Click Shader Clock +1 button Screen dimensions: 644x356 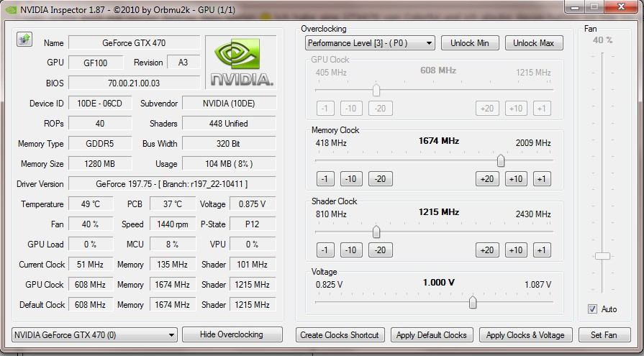542,250
